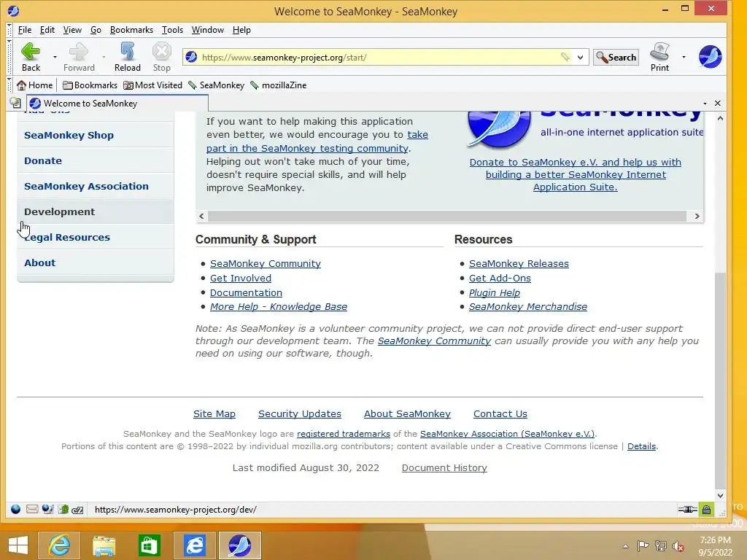Screen dimensions: 747x560
Task: Go back using the Back arrow button
Action: [31, 57]
